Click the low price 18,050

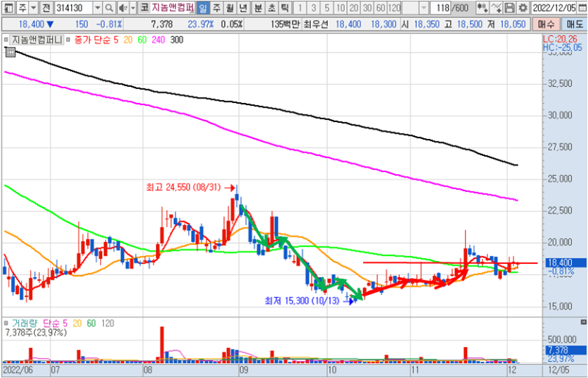click(512, 24)
